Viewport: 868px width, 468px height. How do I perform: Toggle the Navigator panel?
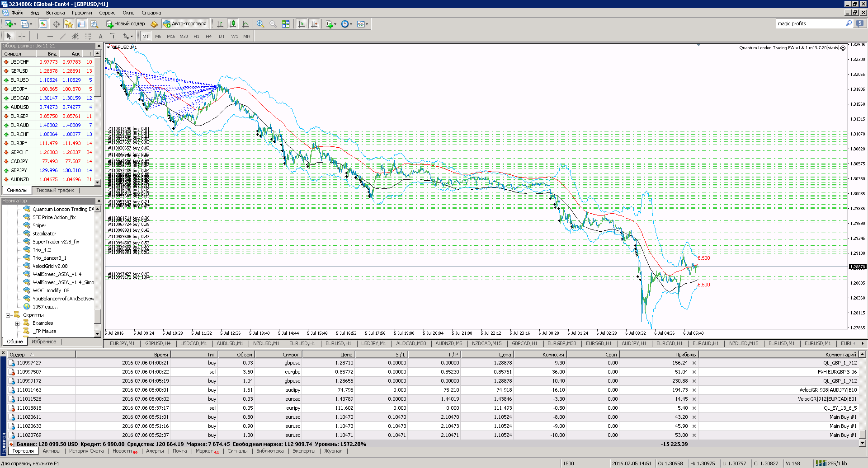point(69,24)
